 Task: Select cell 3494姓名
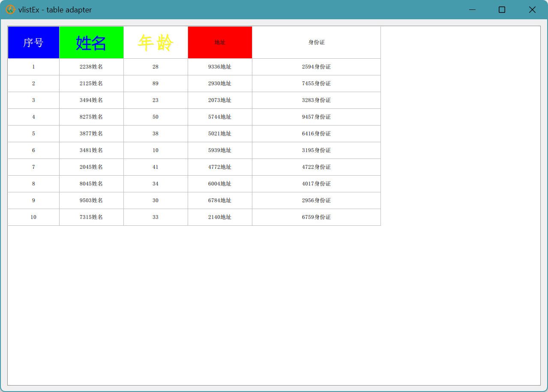(91, 100)
